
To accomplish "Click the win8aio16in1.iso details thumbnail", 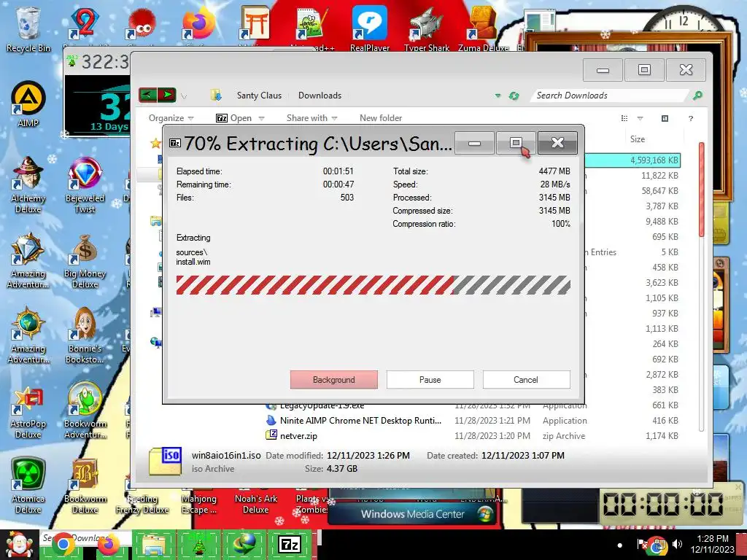I will [165, 461].
